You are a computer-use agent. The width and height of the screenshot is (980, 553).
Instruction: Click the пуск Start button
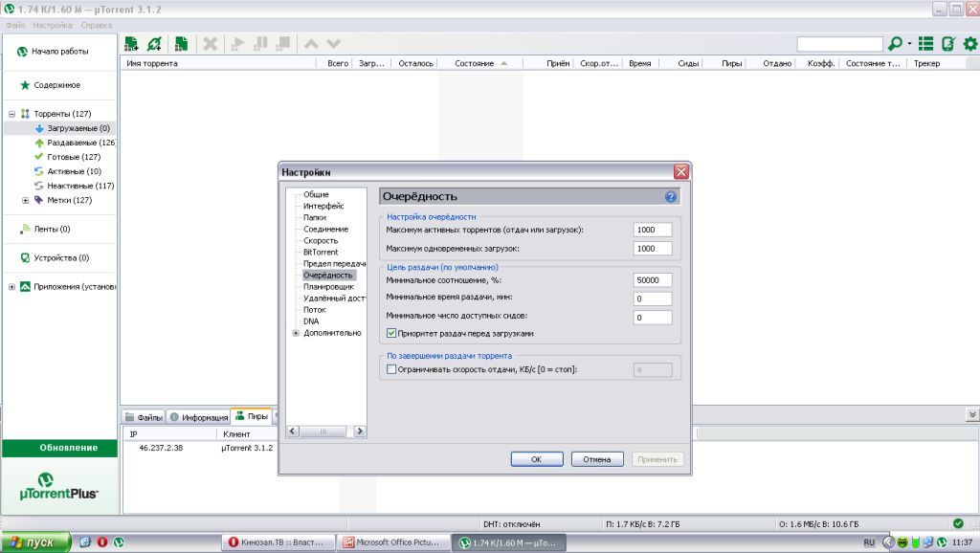point(36,542)
